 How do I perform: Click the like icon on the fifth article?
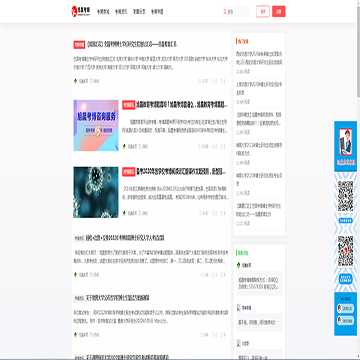222,335
